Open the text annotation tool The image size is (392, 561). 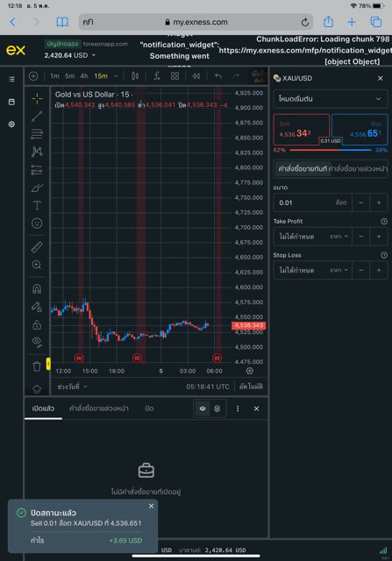(37, 205)
